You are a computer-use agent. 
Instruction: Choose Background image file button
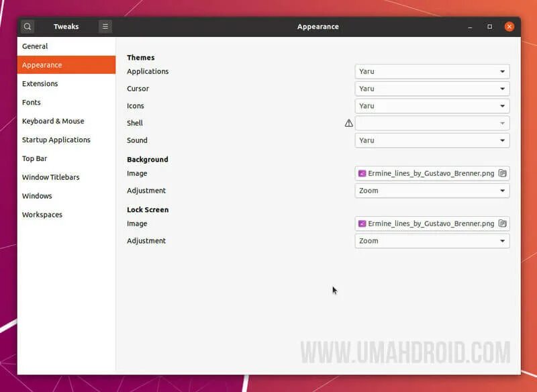coord(432,173)
